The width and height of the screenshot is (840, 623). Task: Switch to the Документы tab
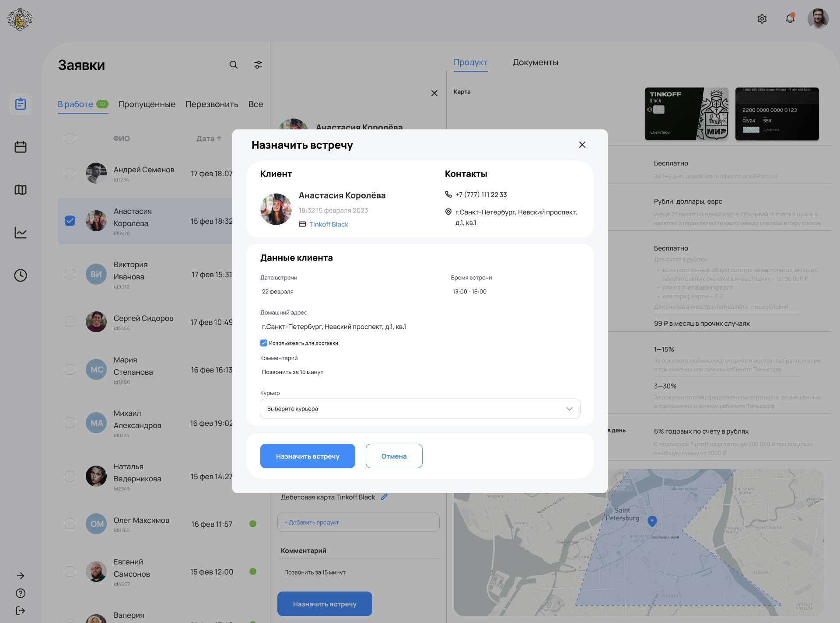(535, 63)
